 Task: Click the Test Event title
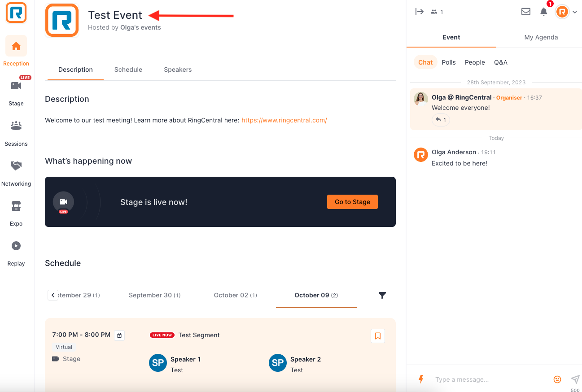pos(115,15)
